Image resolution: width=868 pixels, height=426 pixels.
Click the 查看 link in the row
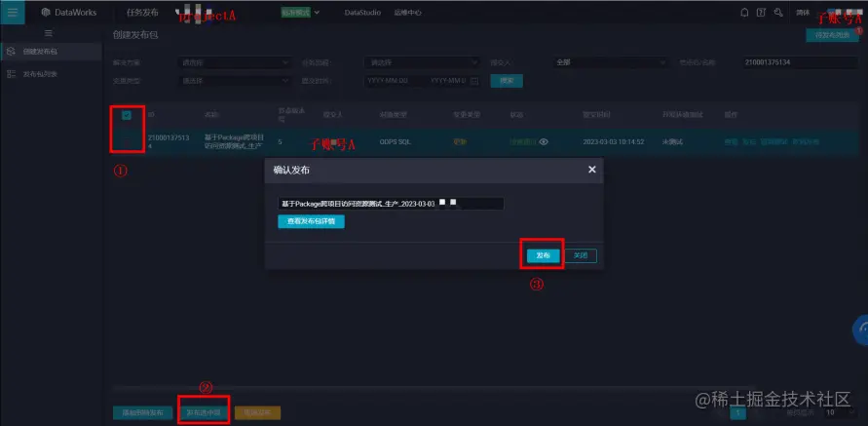point(731,141)
